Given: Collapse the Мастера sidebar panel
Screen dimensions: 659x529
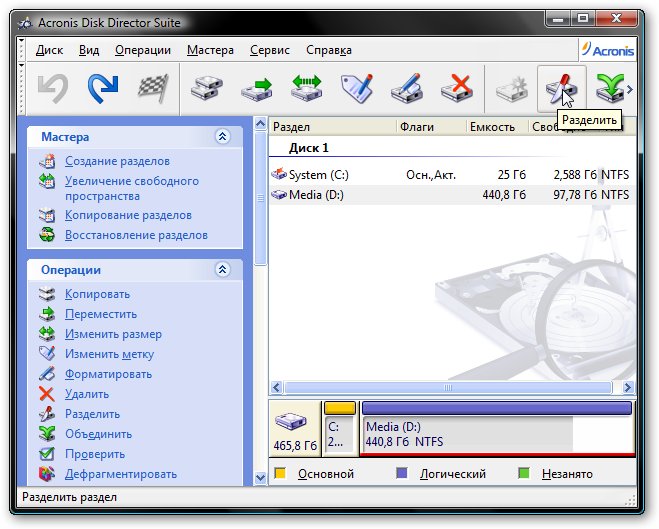Looking at the screenshot, I should coord(222,137).
